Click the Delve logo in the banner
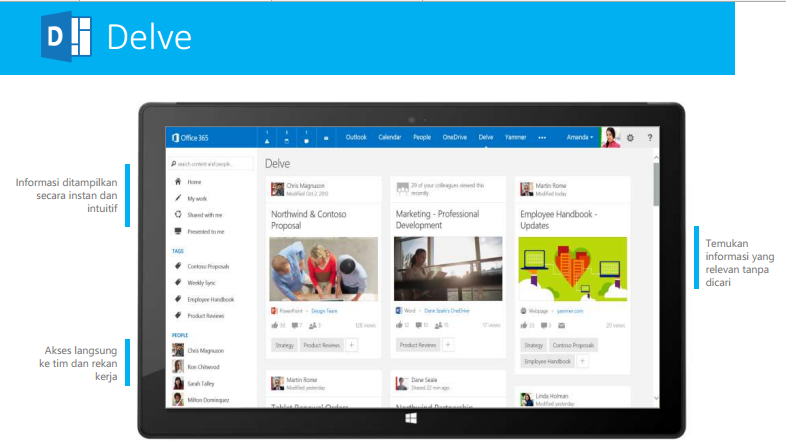This screenshot has height=442, width=786. (x=66, y=37)
